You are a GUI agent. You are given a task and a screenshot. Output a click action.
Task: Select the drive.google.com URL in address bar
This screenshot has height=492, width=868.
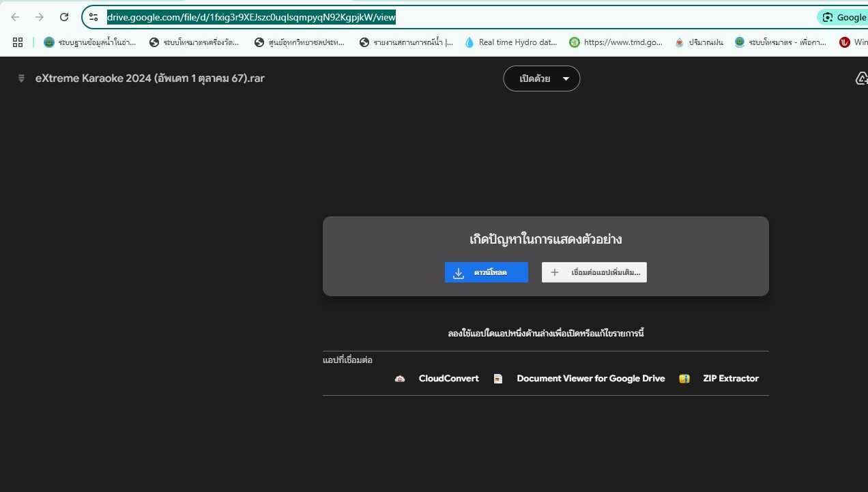(x=251, y=17)
